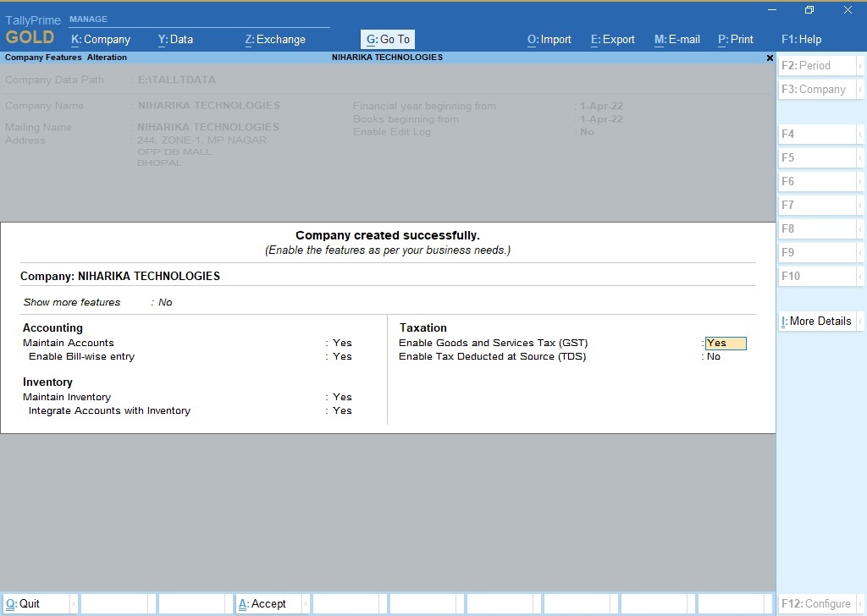Click the OPP DB MALL address line
This screenshot has width=867, height=616.
174,152
